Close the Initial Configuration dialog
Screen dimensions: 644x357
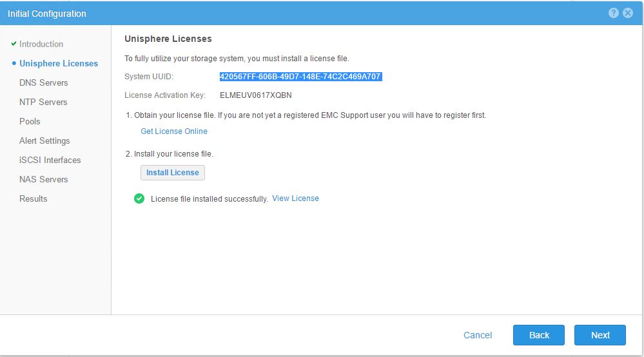tap(628, 13)
